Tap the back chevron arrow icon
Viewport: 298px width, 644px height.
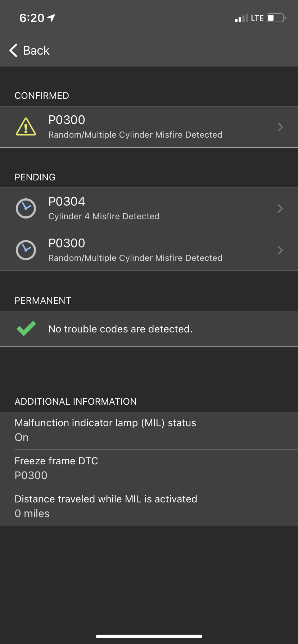click(x=14, y=51)
